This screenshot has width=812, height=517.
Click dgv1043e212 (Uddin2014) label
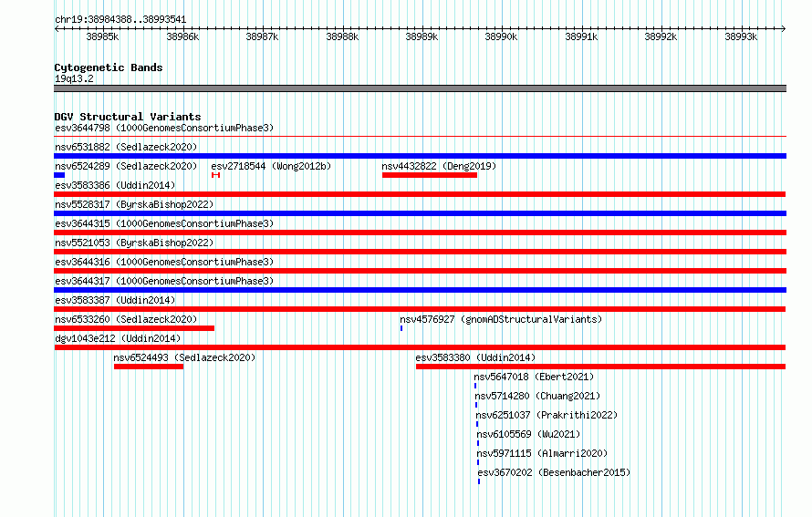click(118, 338)
